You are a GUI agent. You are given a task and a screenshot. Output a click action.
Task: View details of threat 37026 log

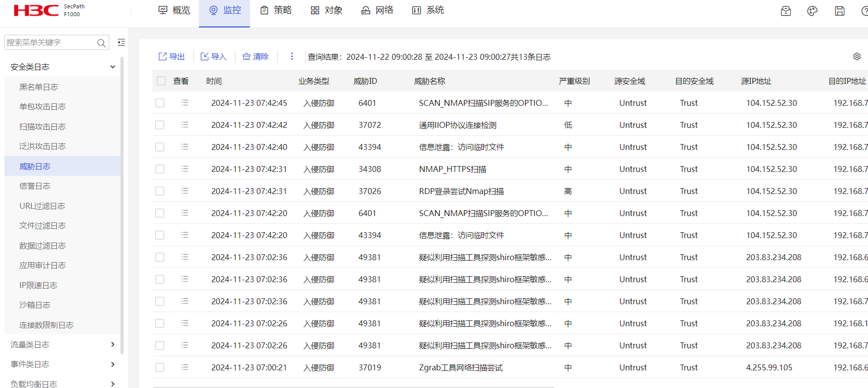coord(184,191)
